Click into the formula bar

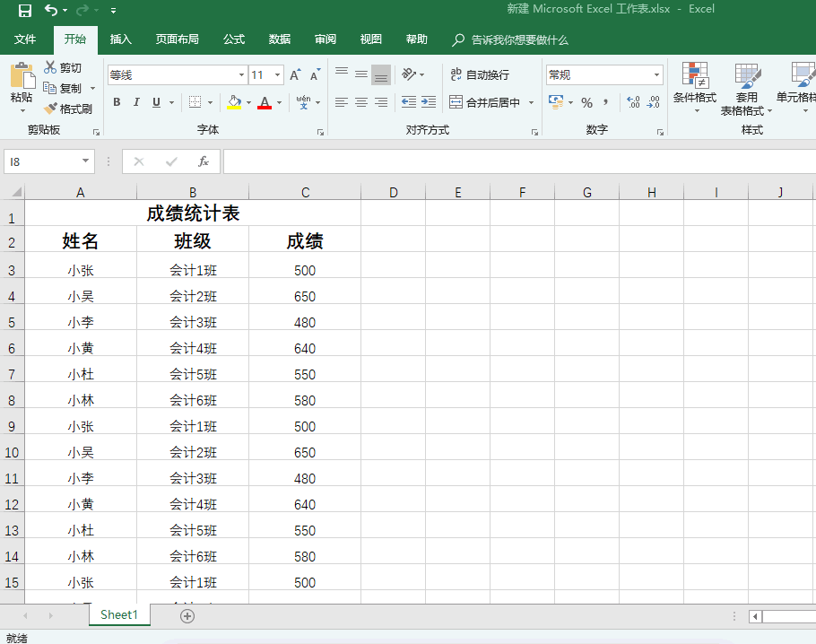pyautogui.click(x=519, y=161)
